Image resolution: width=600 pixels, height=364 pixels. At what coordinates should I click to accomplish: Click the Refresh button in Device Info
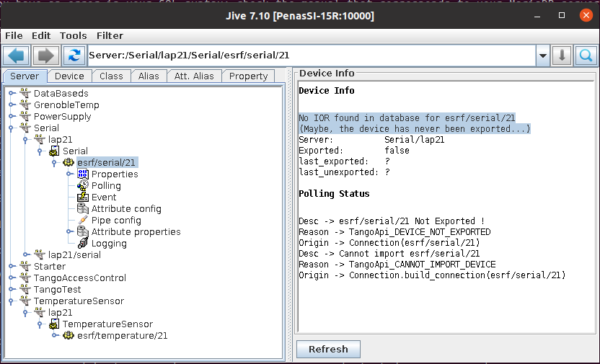coord(328,349)
